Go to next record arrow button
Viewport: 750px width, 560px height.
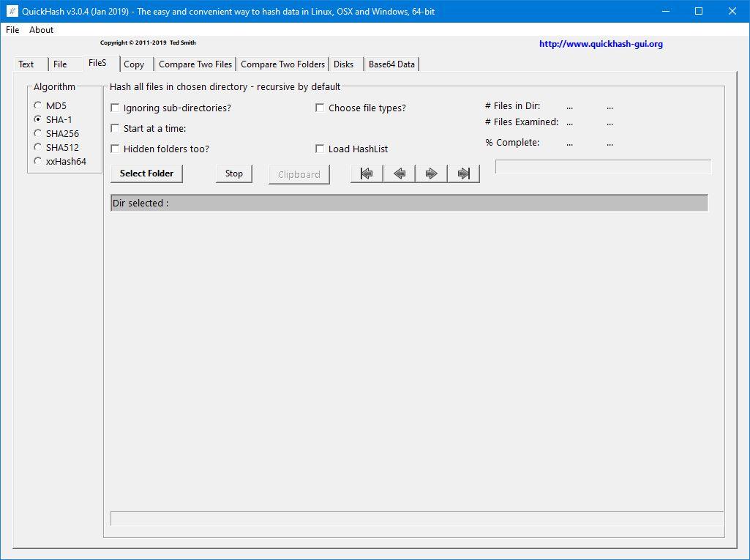coord(431,173)
